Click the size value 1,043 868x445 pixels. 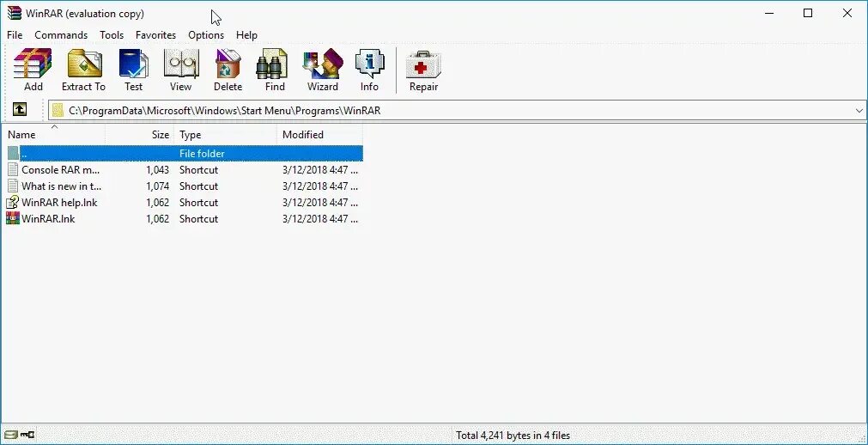pos(158,169)
